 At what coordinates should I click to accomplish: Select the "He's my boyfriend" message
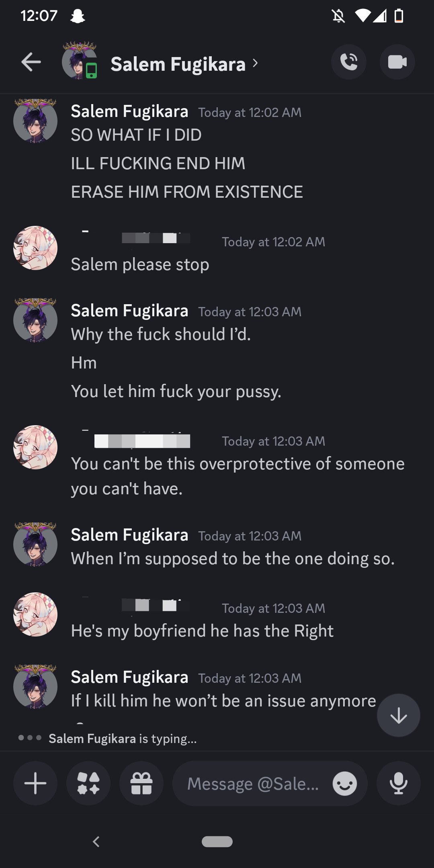coord(202,631)
